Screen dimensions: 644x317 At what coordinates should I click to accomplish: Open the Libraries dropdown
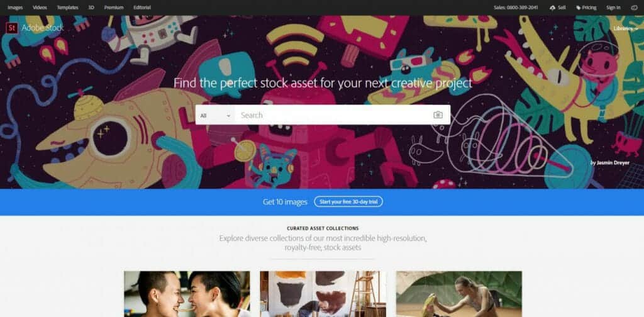coord(626,29)
